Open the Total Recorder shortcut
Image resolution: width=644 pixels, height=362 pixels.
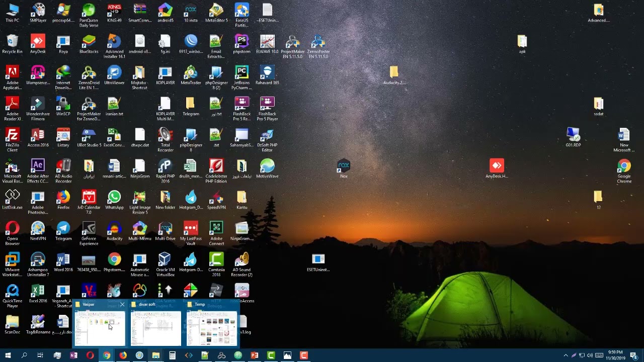point(165,140)
